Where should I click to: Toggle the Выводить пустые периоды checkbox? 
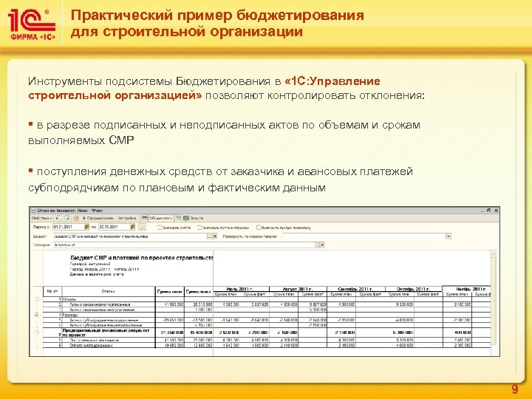pos(199,228)
